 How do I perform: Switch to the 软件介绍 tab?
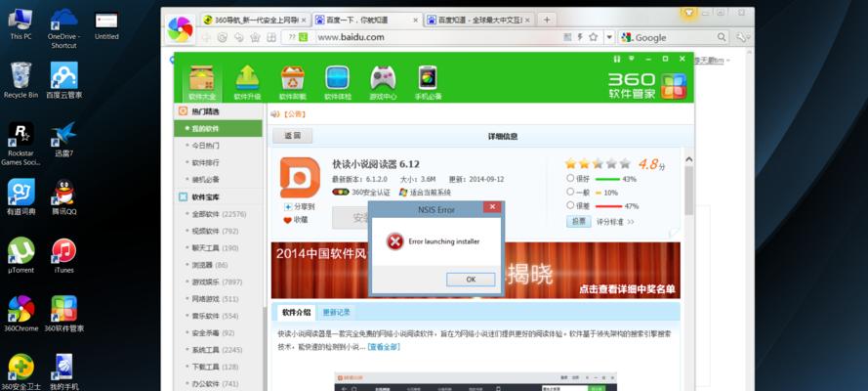pyautogui.click(x=296, y=312)
